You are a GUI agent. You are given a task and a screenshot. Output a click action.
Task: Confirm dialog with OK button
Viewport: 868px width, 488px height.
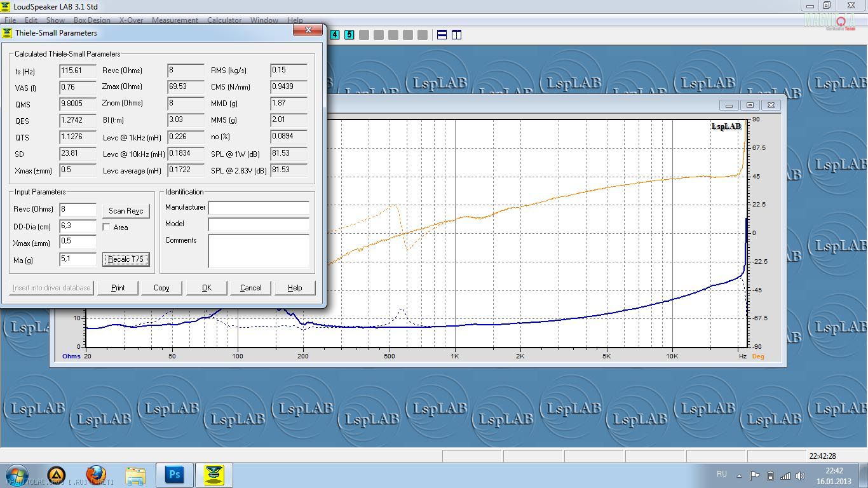coord(207,288)
